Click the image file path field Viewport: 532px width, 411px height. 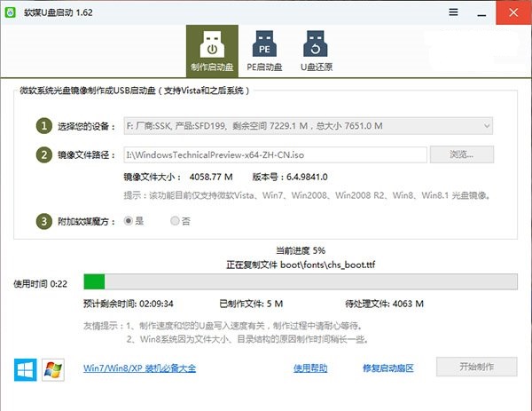coord(275,154)
